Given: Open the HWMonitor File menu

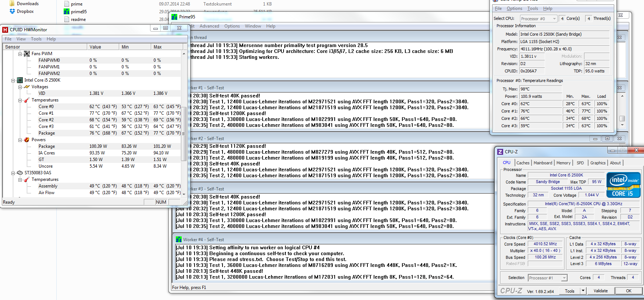Looking at the screenshot, I should coord(8,39).
